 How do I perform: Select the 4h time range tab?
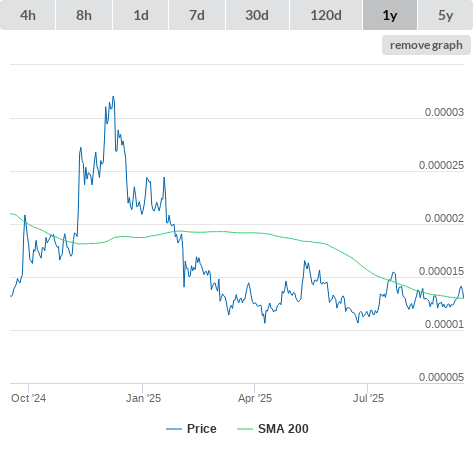[x=28, y=15]
